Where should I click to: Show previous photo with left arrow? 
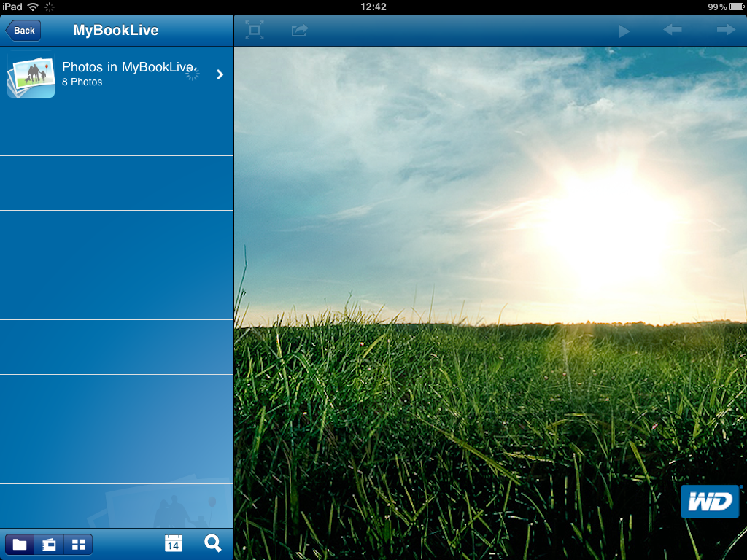coord(672,30)
